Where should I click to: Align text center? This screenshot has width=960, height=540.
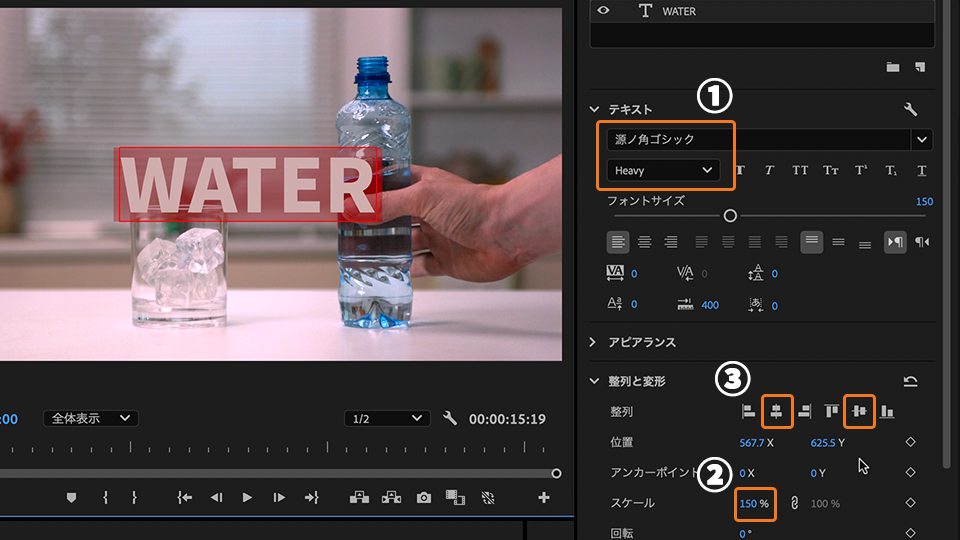point(644,242)
